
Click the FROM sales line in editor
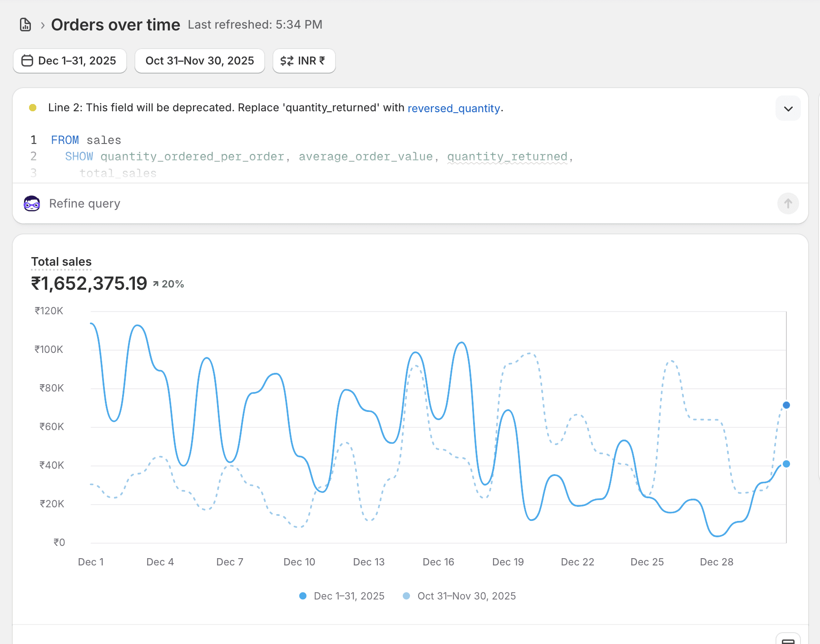click(x=86, y=140)
